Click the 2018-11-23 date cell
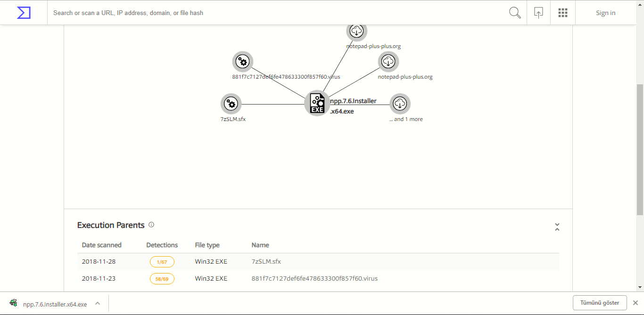This screenshot has width=644, height=315. coord(99,278)
